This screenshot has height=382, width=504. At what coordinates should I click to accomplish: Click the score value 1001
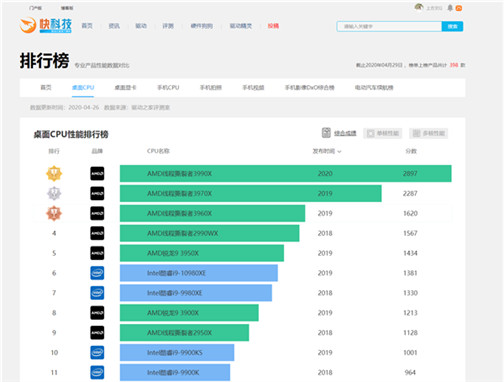click(x=410, y=352)
